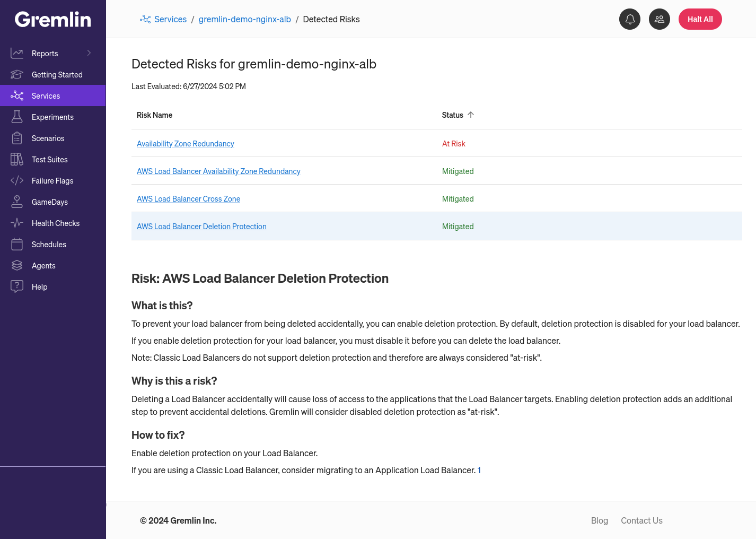This screenshot has height=539, width=756.
Task: Click Mitigated status for Cross Zone row
Action: 458,198
